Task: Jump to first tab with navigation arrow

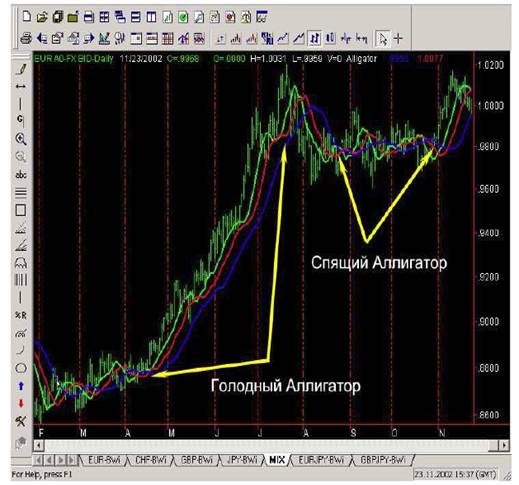Action: pyautogui.click(x=38, y=460)
